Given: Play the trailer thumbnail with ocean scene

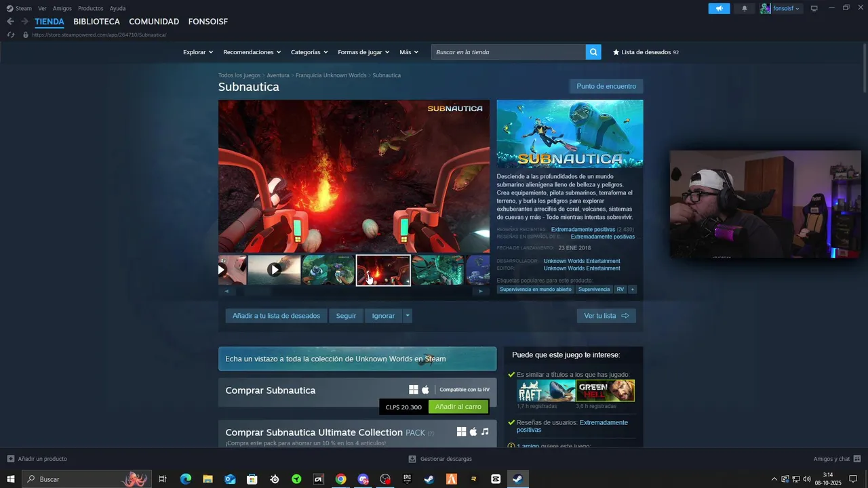Looking at the screenshot, I should click(274, 270).
